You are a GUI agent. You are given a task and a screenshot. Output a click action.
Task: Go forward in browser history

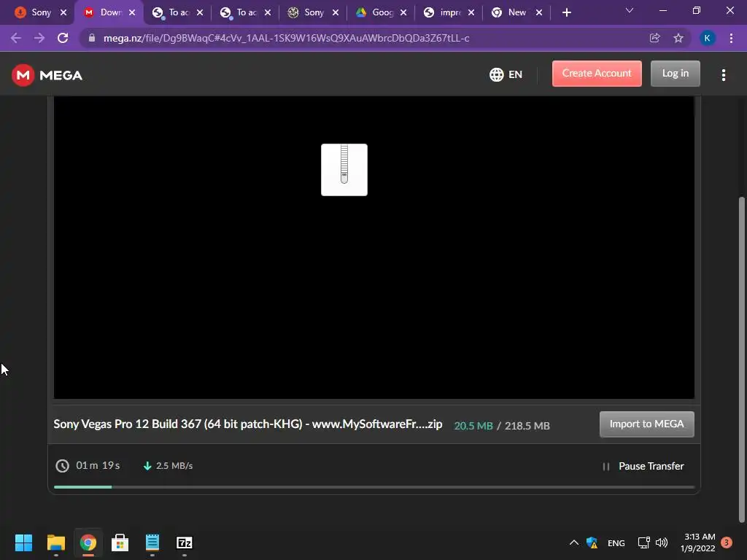coord(39,38)
